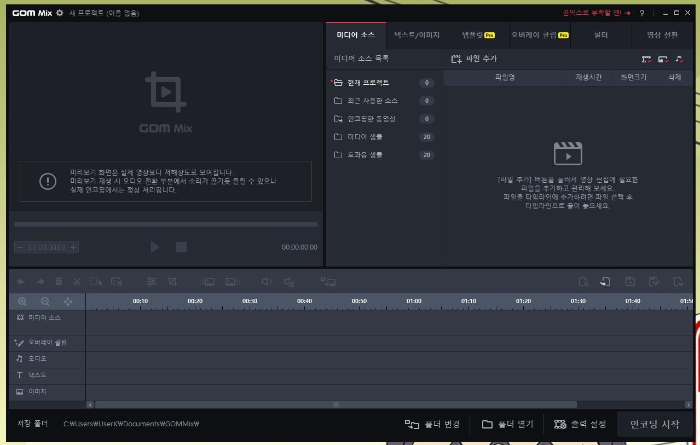This screenshot has width=700, height=445.
Task: Stop the preview playback
Action: 181,247
